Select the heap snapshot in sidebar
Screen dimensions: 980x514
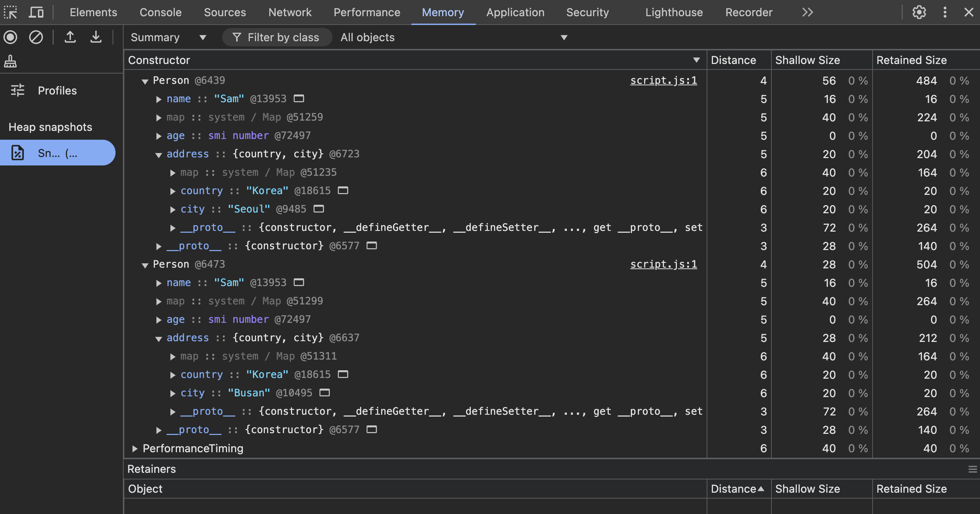point(57,153)
